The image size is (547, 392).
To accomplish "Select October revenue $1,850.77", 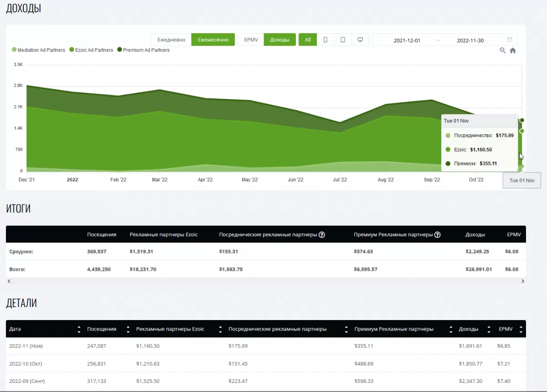I will pyautogui.click(x=470, y=364).
